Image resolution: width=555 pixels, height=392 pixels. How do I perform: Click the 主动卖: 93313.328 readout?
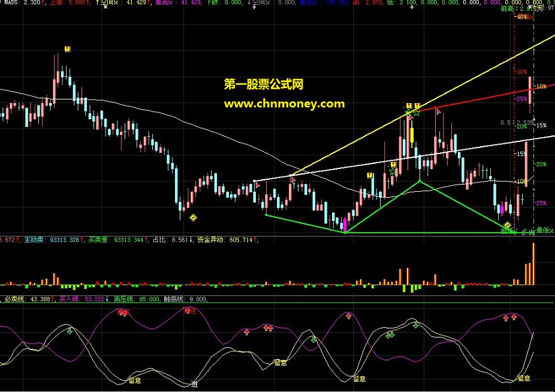[54, 240]
